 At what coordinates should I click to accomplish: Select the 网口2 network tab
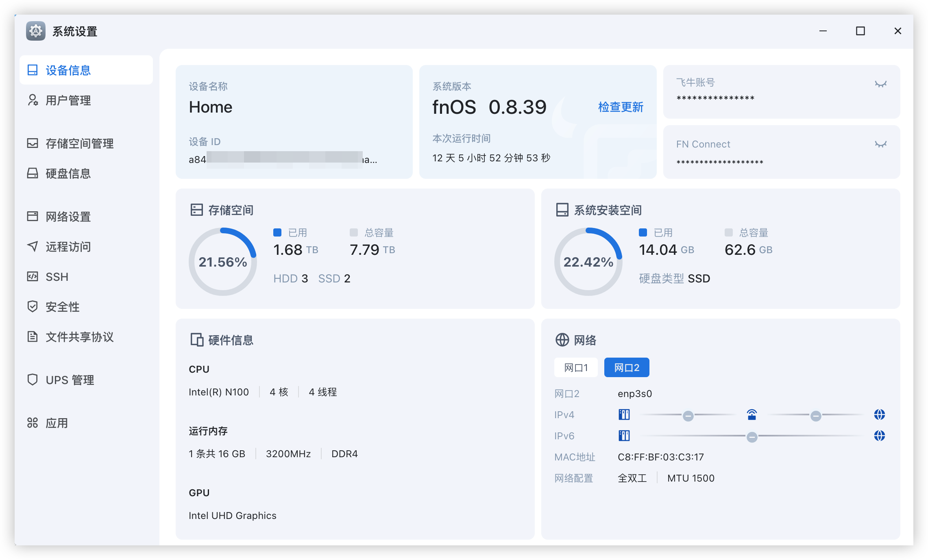point(626,368)
